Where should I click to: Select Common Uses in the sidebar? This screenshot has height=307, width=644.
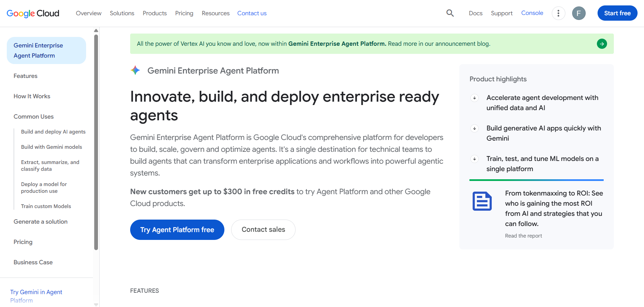[34, 117]
